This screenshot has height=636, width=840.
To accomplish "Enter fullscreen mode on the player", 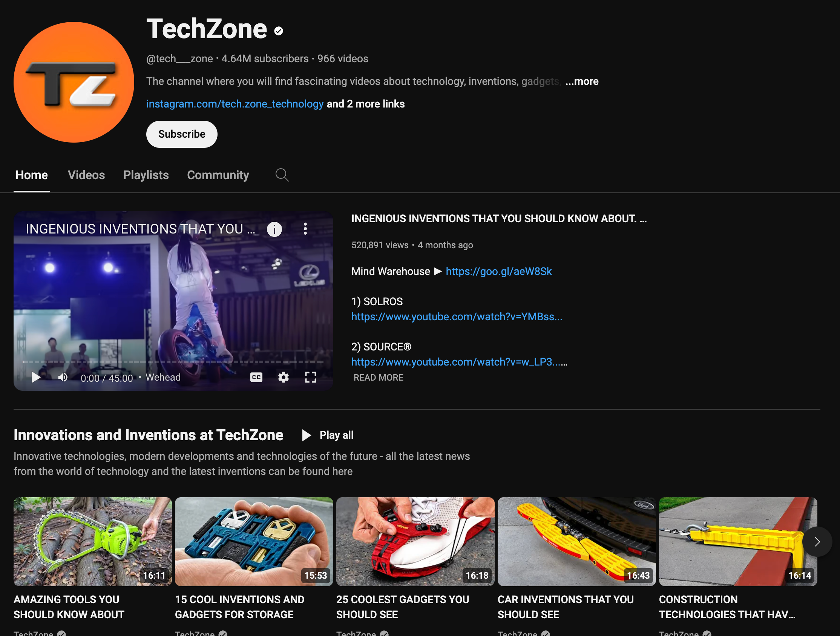I will tap(310, 377).
